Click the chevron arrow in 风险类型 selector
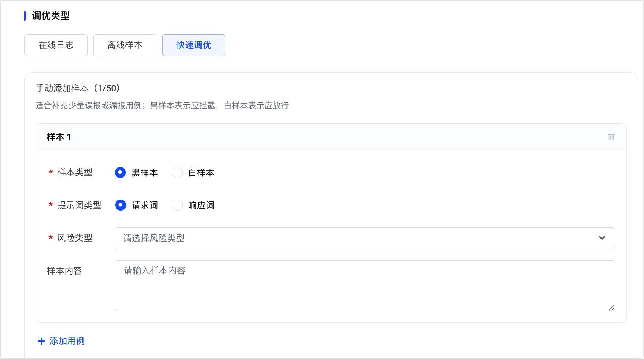The height and width of the screenshot is (359, 644). point(602,238)
